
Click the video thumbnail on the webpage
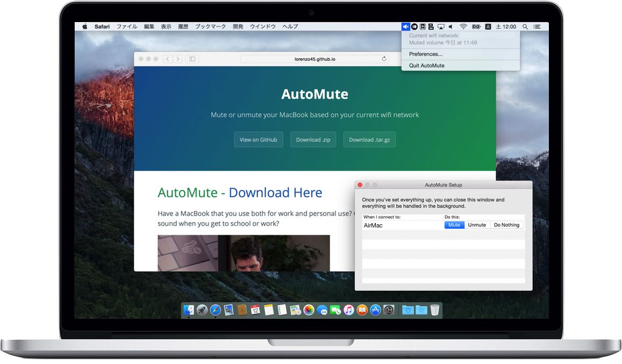click(x=244, y=253)
